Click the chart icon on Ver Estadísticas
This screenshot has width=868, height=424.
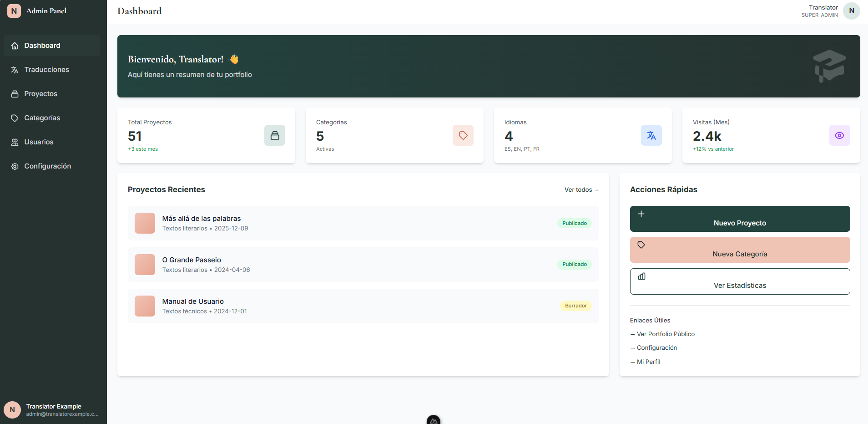641,276
